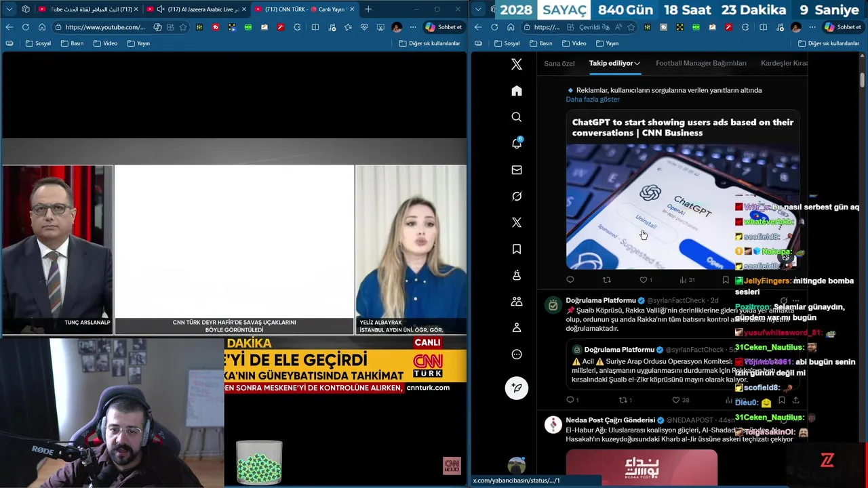The height and width of the screenshot is (488, 868).
Task: Like the Doğrulama Platformu post
Action: click(x=680, y=400)
